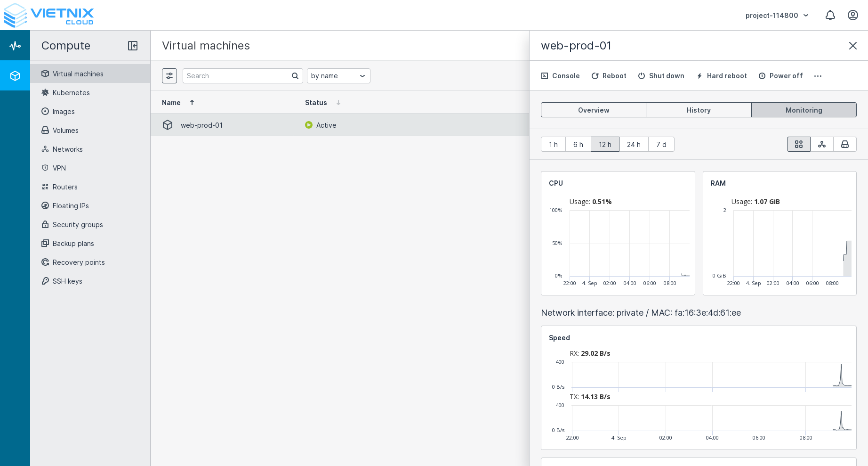This screenshot has height=466, width=868.
Task: Switch to network monitoring view
Action: click(x=822, y=144)
